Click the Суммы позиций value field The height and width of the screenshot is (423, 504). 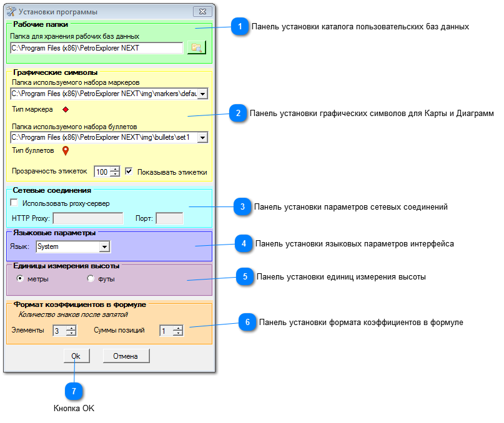tap(167, 331)
